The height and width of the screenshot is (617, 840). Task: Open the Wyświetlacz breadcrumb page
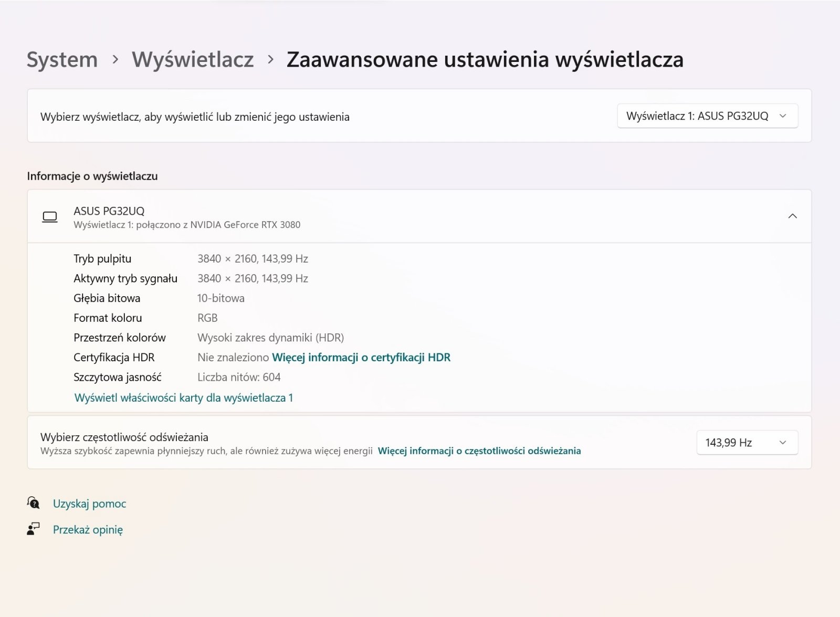(x=193, y=59)
